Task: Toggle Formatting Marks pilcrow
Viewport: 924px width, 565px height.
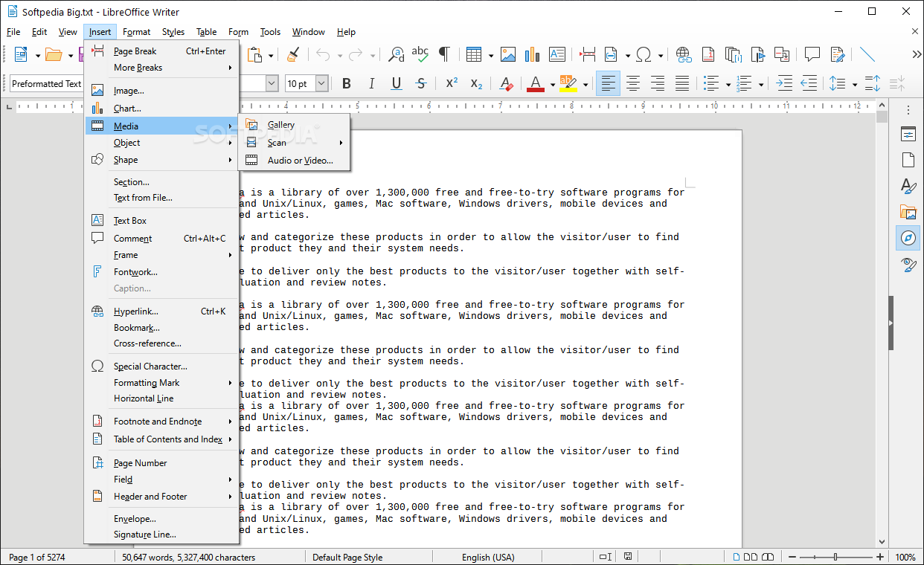Action: pos(444,54)
